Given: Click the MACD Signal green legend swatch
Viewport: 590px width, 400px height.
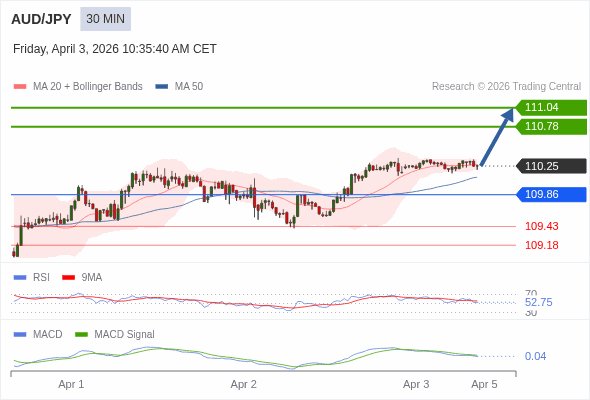Looking at the screenshot, I should pos(81,335).
